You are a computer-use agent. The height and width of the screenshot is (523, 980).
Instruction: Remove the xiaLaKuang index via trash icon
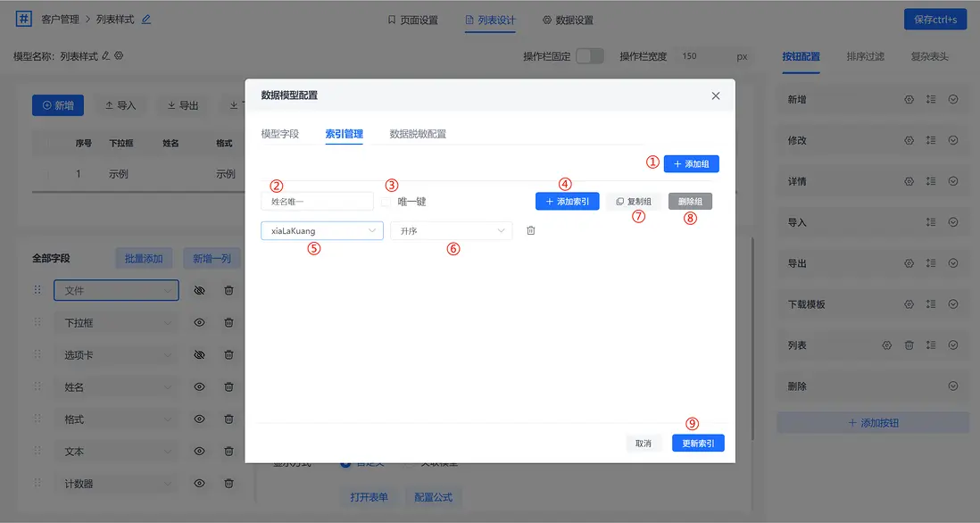(531, 230)
